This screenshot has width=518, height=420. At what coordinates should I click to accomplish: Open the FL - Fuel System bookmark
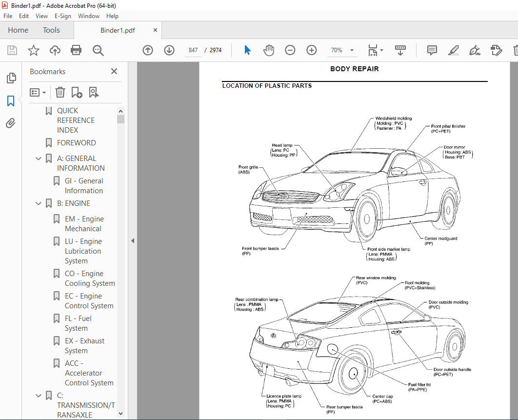click(x=79, y=323)
